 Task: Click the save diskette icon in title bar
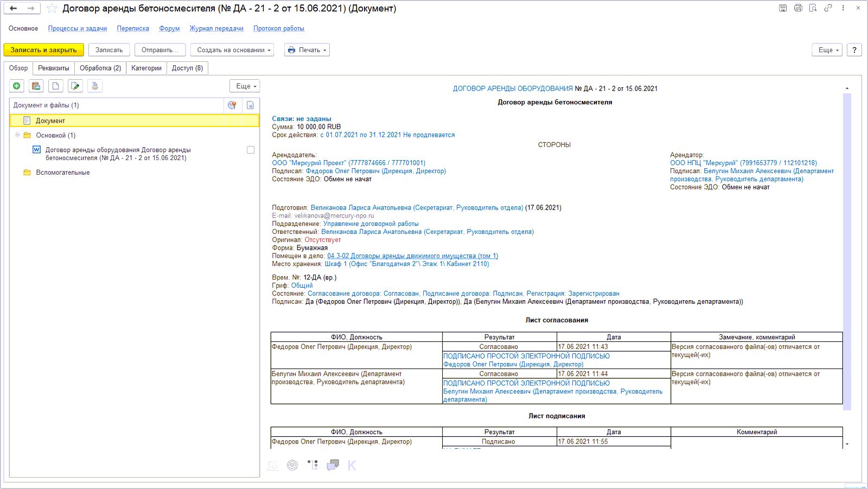tap(783, 8)
